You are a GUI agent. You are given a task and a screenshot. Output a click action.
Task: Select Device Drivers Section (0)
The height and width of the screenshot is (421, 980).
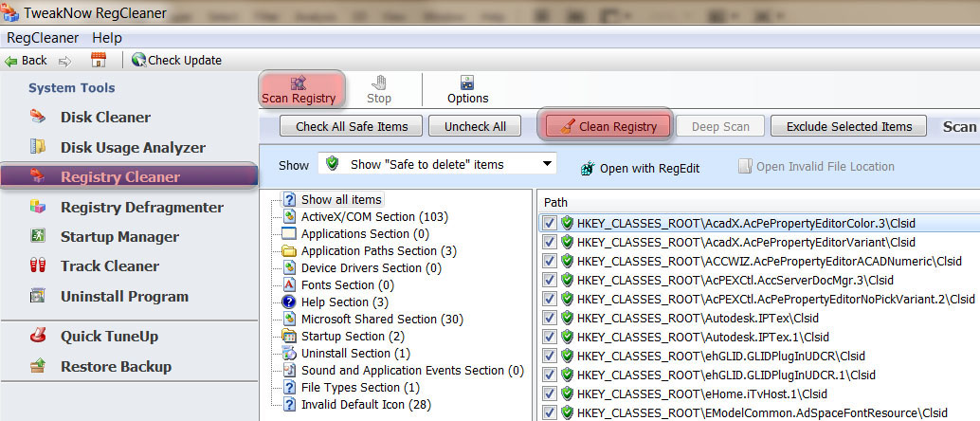coord(372,267)
